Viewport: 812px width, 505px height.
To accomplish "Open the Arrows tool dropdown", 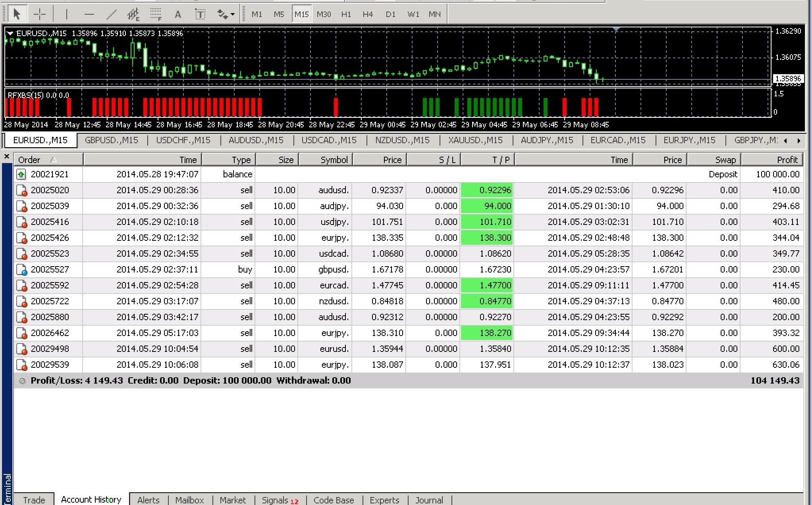I will tap(232, 15).
